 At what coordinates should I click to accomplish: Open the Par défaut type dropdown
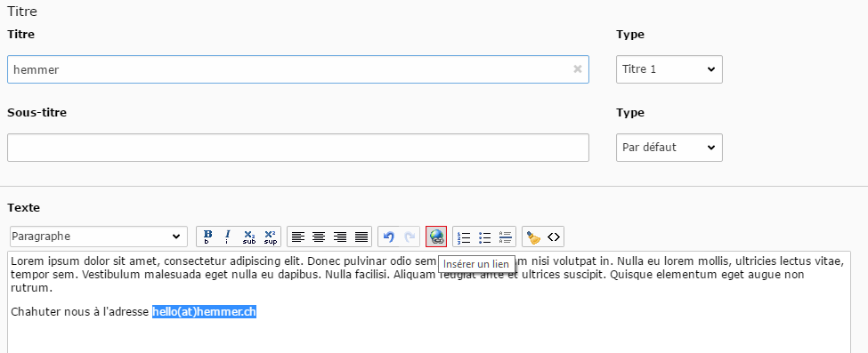(x=669, y=148)
